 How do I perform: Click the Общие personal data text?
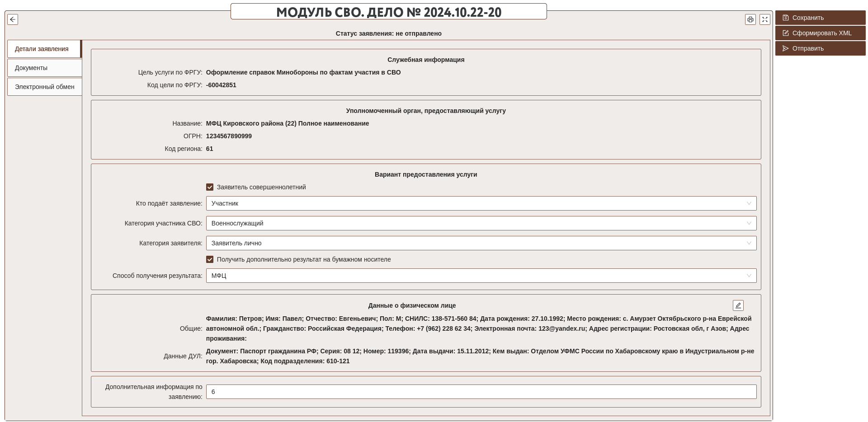point(478,328)
